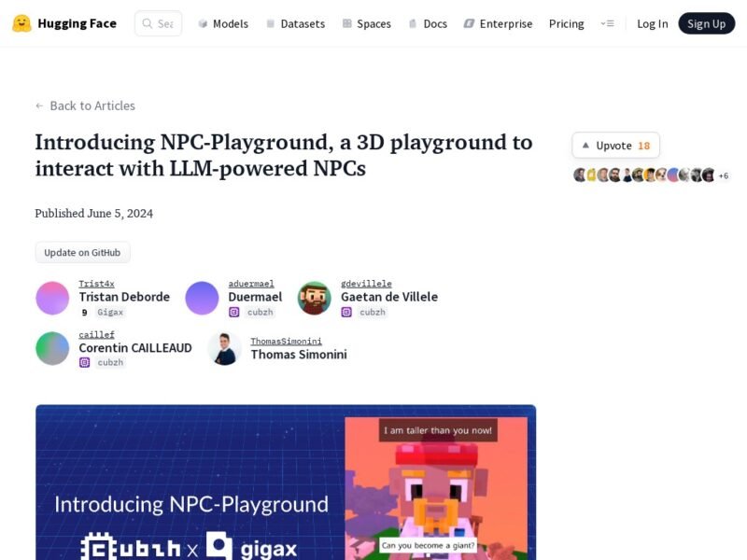Upvote the article
The height and width of the screenshot is (560, 747).
(615, 146)
